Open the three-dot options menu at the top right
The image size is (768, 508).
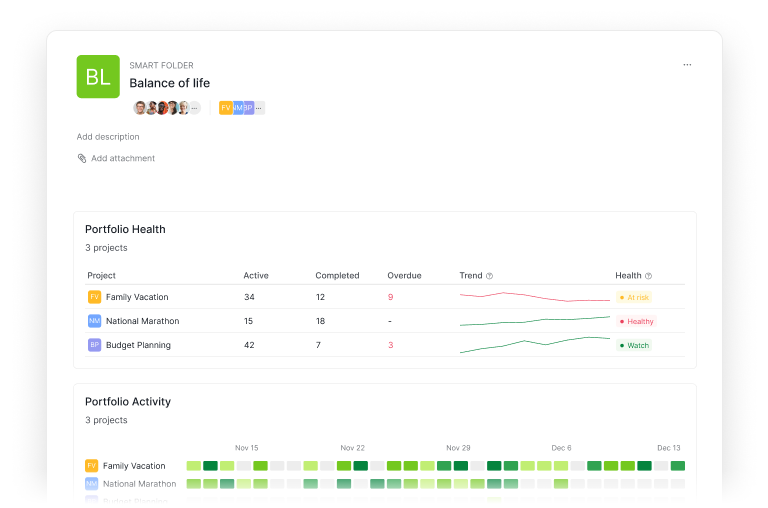click(687, 65)
